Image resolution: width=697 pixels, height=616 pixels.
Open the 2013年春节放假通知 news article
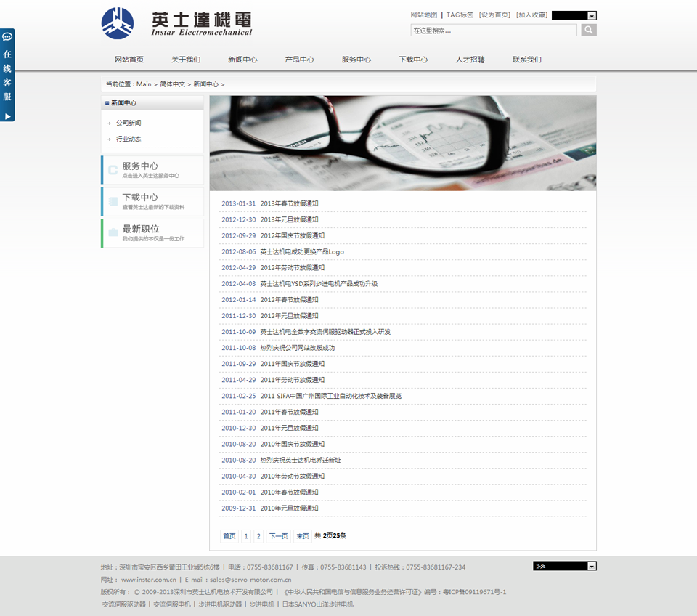(x=289, y=203)
